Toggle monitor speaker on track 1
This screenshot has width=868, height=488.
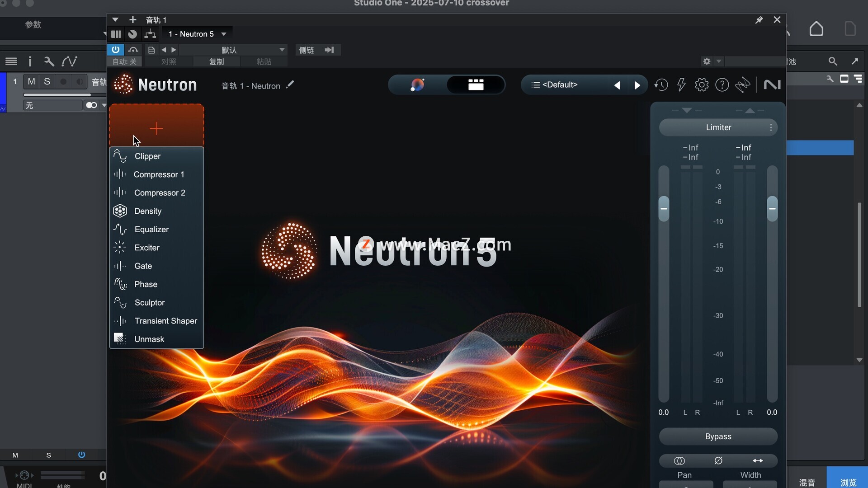pyautogui.click(x=79, y=81)
